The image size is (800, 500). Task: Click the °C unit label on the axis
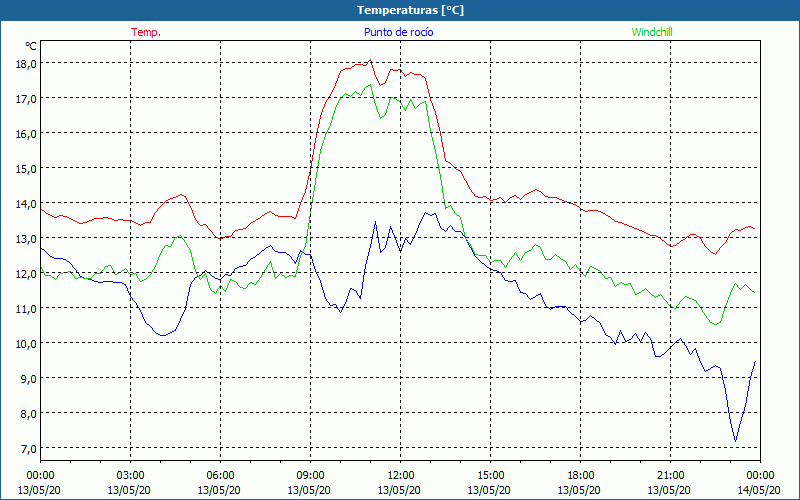pyautogui.click(x=31, y=46)
